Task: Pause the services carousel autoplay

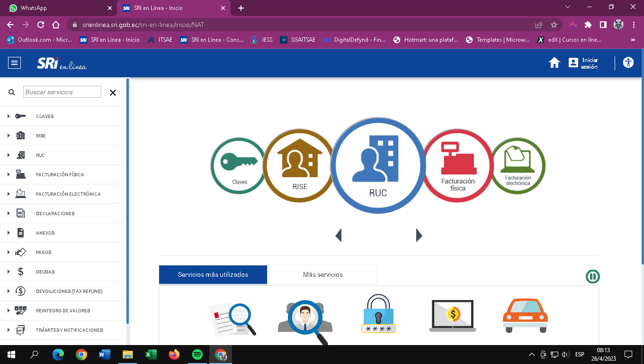Action: pos(592,276)
